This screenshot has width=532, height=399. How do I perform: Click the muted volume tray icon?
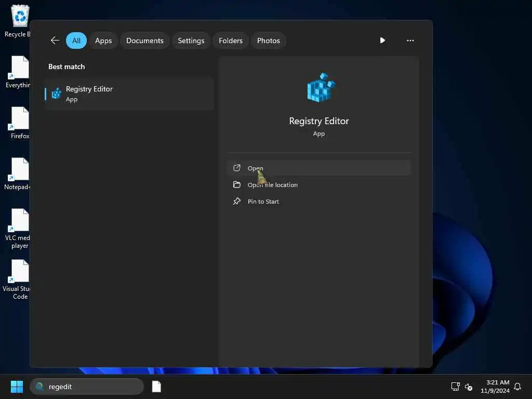[x=469, y=387]
